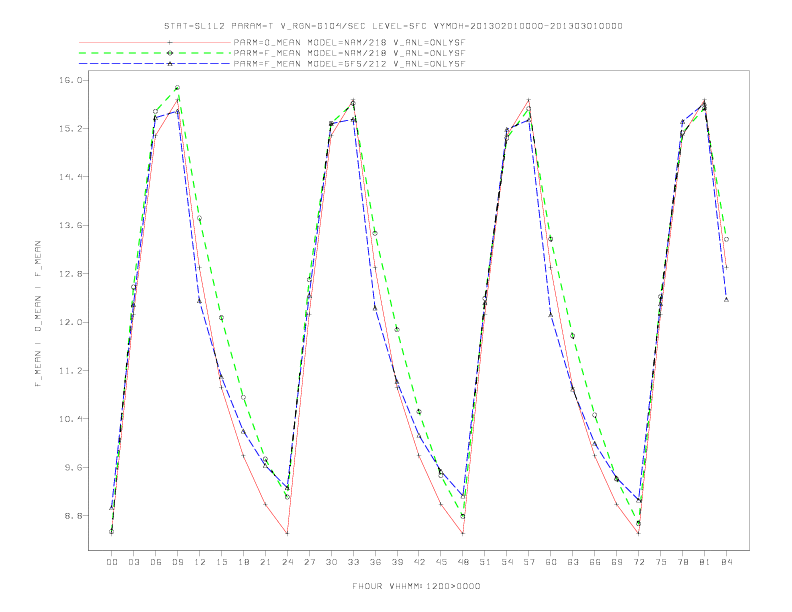This screenshot has height=612, width=792.
Task: Click x-axis forecast hour label 33
Action: (x=353, y=562)
